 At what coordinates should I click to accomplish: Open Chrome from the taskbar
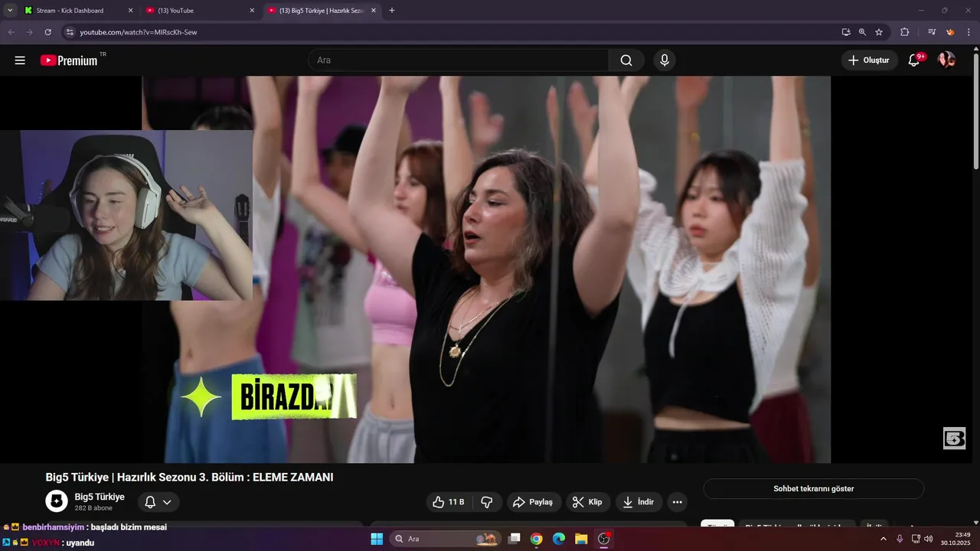point(537,539)
